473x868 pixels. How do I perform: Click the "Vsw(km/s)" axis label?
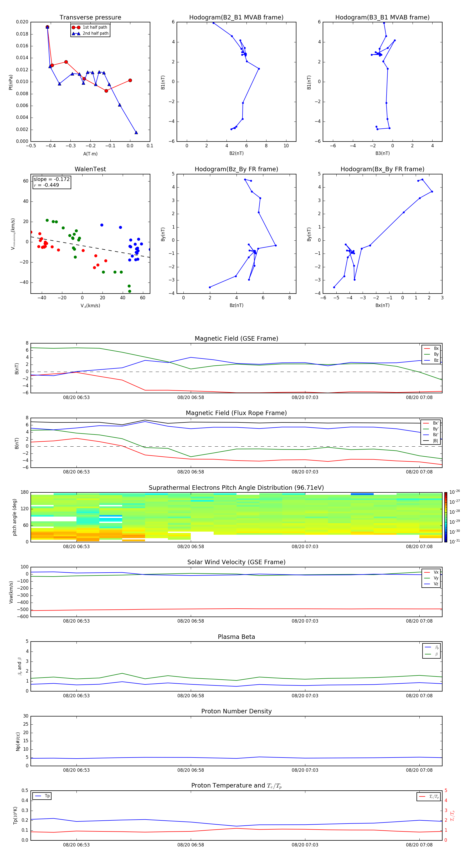coord(11,592)
